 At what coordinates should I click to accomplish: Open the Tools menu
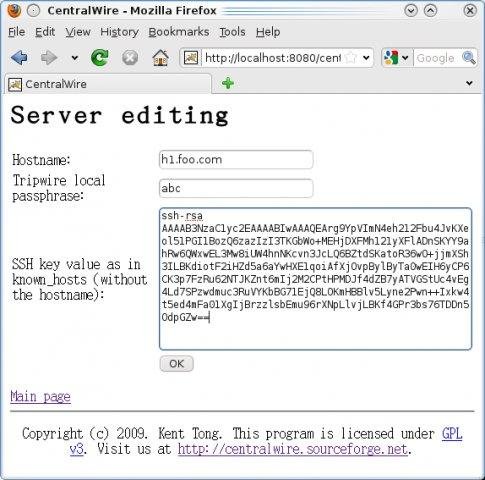coord(232,32)
